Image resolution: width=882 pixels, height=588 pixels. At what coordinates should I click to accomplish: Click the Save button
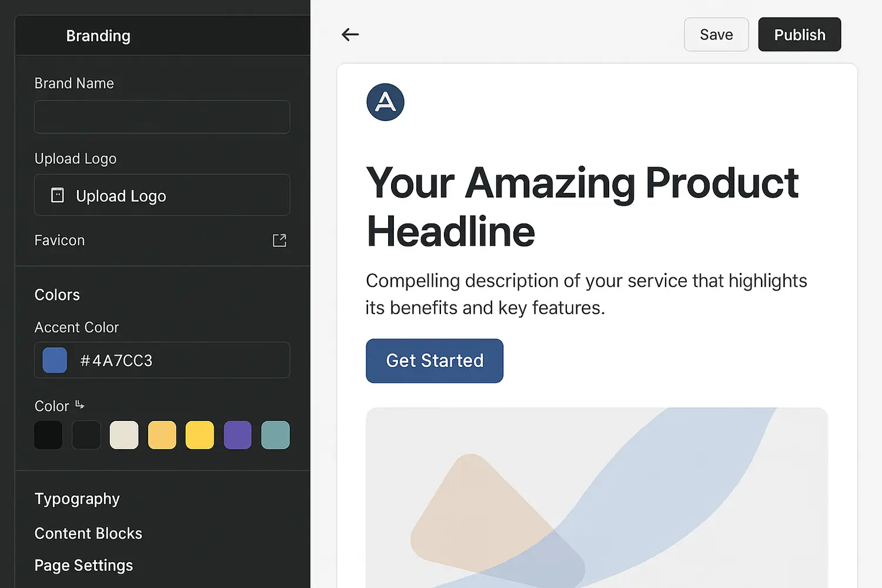(x=716, y=35)
